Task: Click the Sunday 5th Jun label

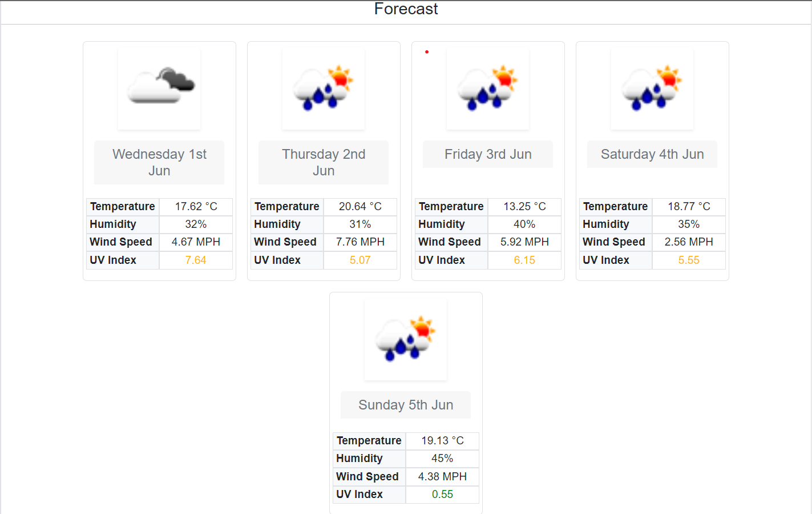Action: [x=405, y=404]
